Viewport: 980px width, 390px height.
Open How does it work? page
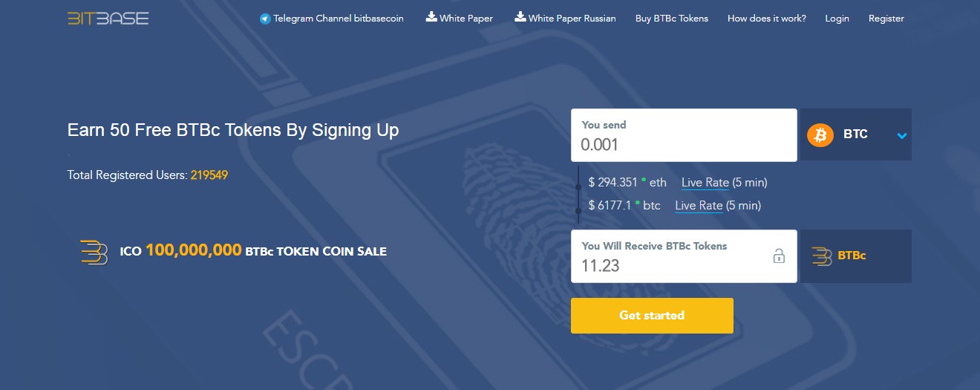pyautogui.click(x=766, y=19)
